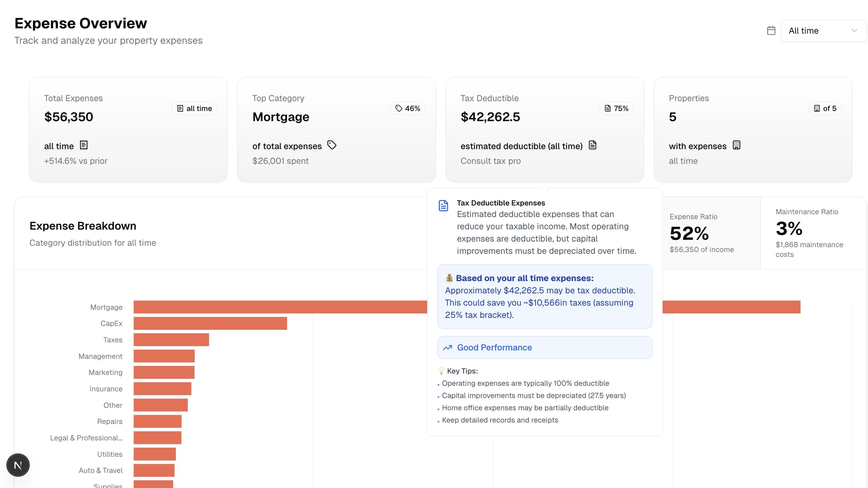Click the Next.js dev indicator in bottom-left corner
868x488 pixels.
(x=18, y=465)
